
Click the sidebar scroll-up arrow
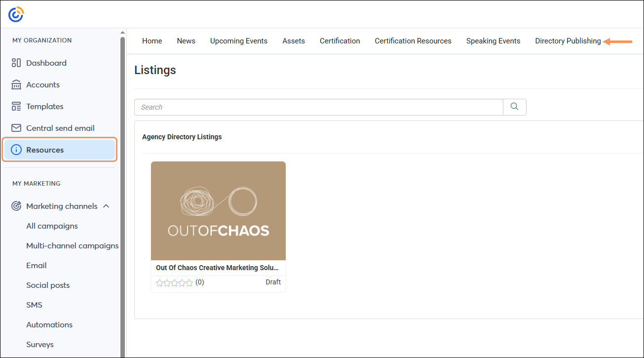pos(123,33)
